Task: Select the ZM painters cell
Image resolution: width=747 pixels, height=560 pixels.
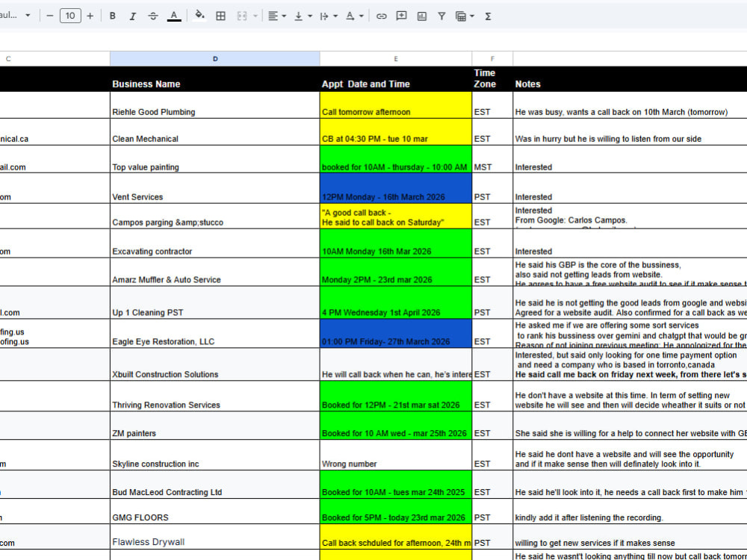Action: point(215,426)
